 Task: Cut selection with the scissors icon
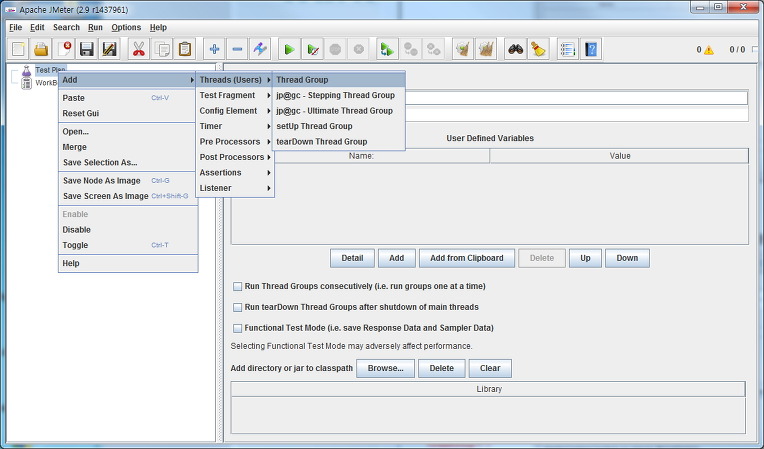(139, 49)
